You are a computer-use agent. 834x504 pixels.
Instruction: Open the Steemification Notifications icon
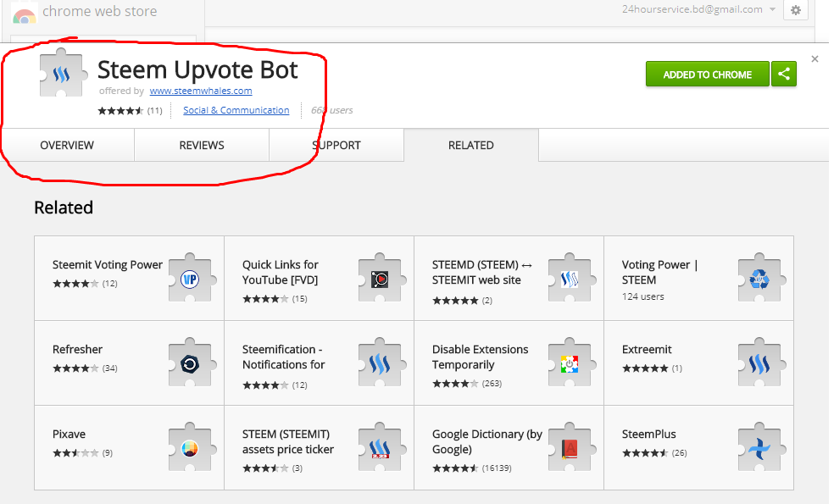382,363
